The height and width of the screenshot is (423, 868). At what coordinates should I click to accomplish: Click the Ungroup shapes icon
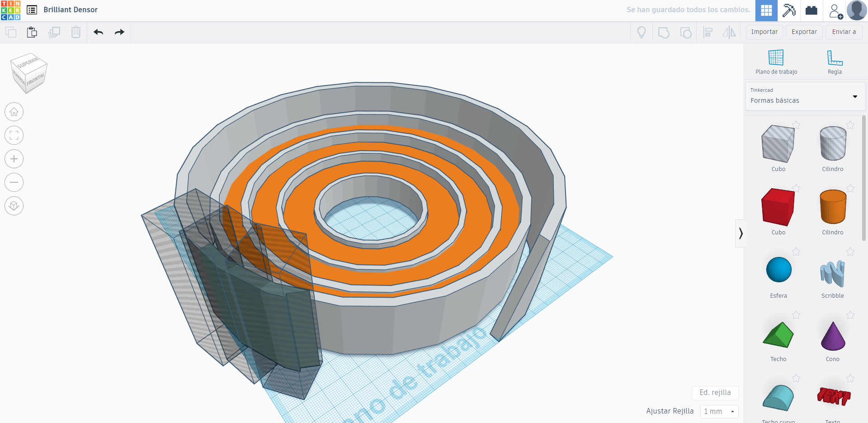[x=686, y=33]
